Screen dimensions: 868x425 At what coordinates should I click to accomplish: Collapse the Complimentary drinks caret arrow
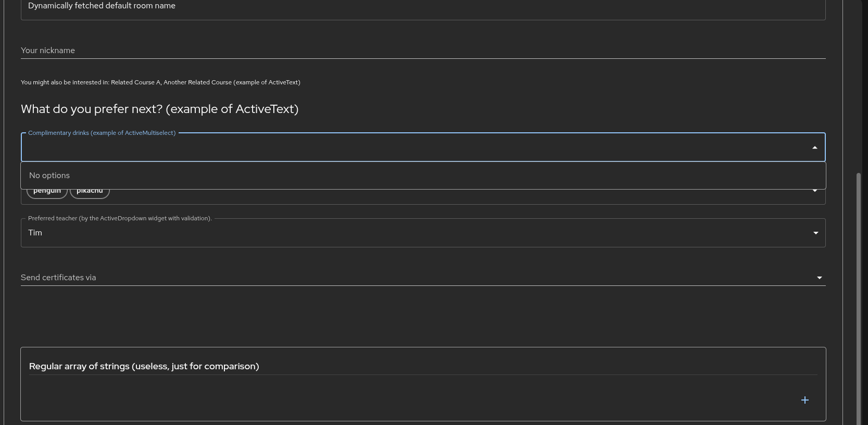point(815,148)
